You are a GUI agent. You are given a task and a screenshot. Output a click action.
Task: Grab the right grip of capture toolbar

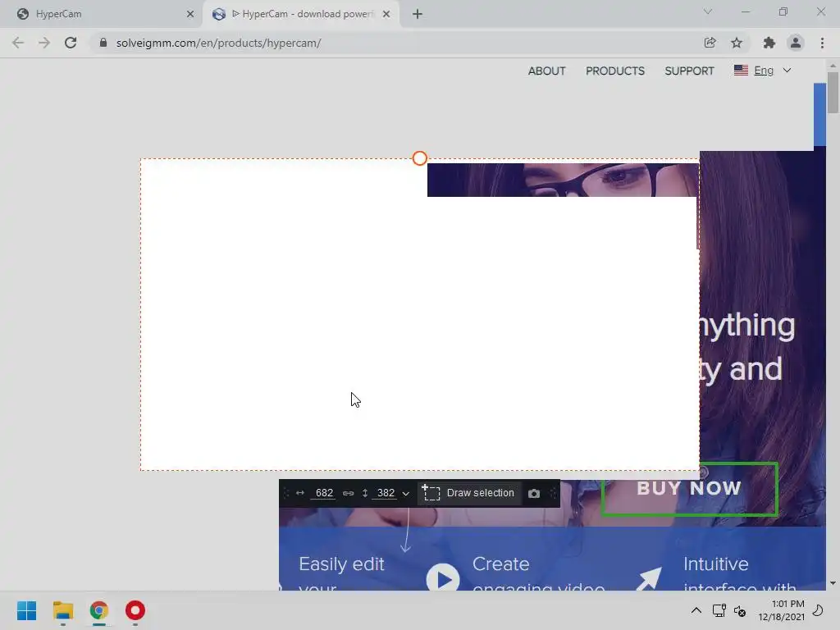(553, 493)
